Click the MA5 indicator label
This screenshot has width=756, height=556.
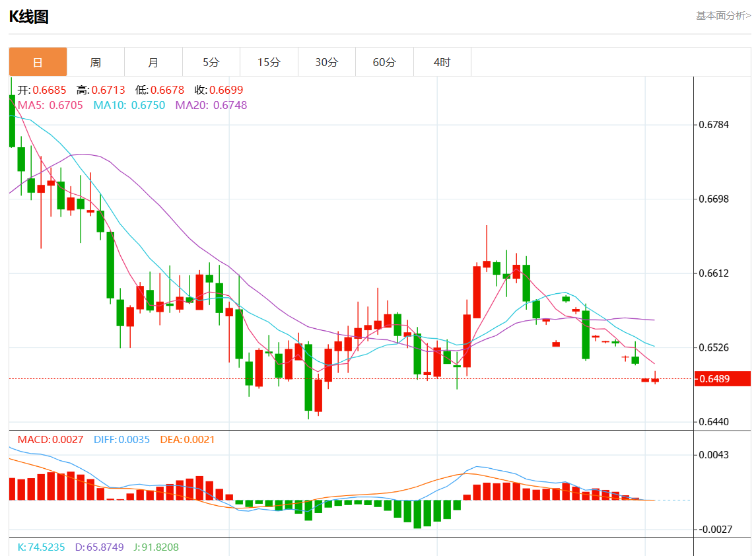tap(50, 105)
